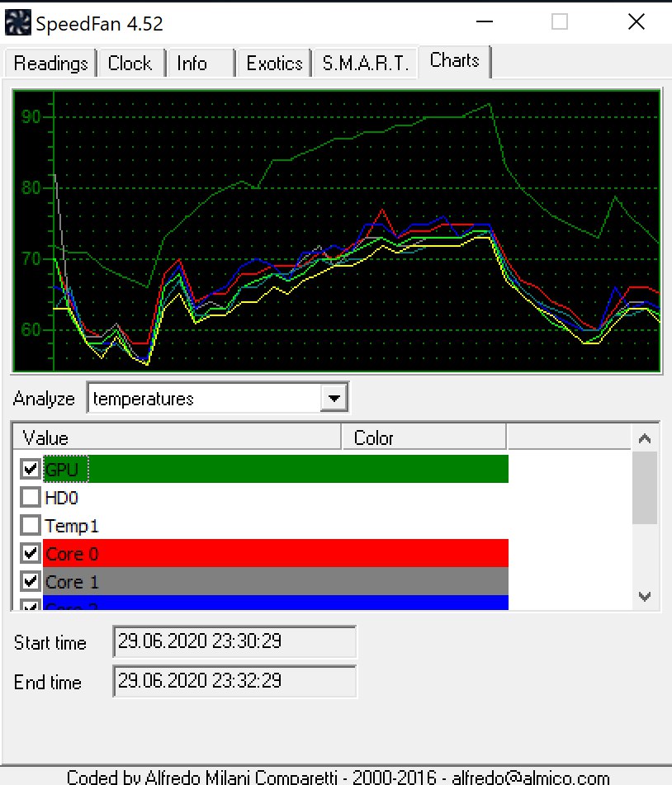This screenshot has width=672, height=785.
Task: Click the End time field
Action: point(234,681)
